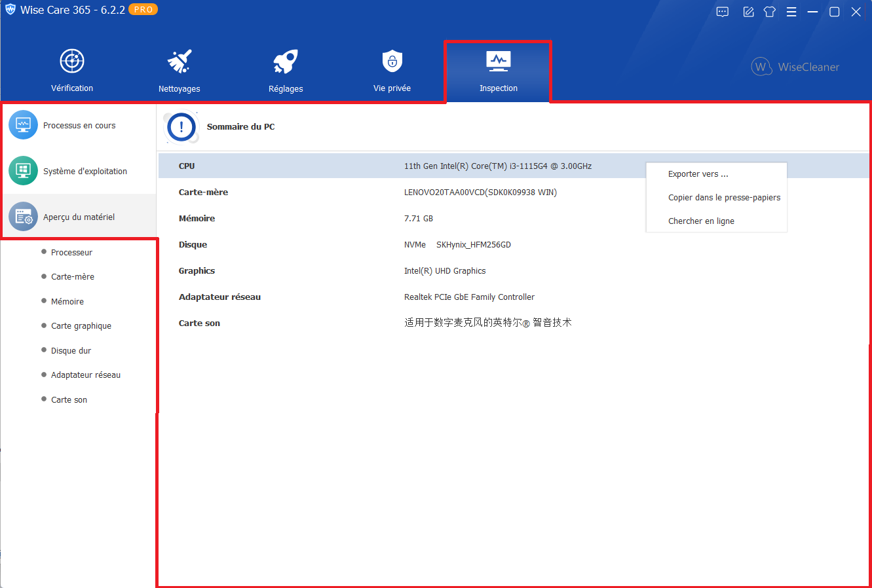
Task: Click the Système d'exploitation icon
Action: (x=23, y=170)
